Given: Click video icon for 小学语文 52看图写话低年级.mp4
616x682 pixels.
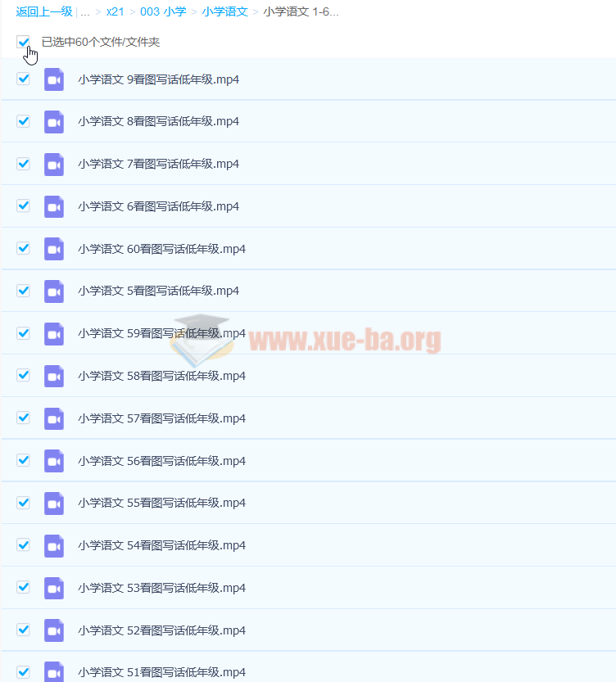Looking at the screenshot, I should pos(54,630).
